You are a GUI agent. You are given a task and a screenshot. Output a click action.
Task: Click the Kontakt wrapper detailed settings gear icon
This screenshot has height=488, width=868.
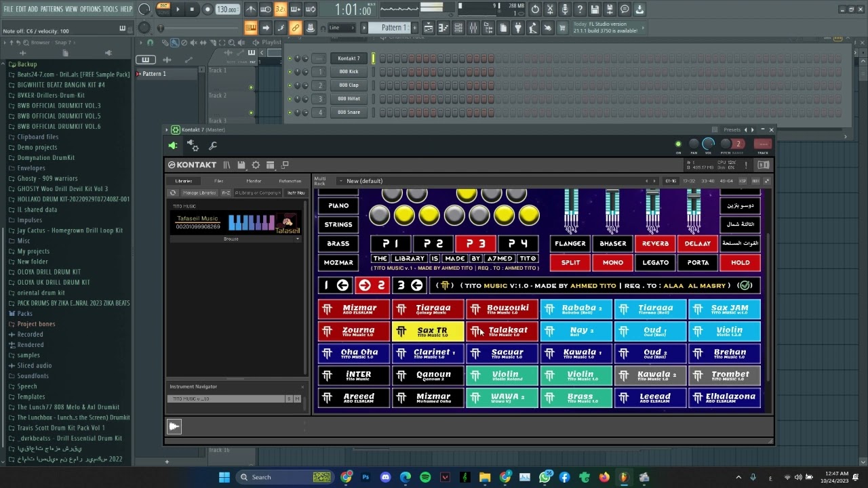193,146
